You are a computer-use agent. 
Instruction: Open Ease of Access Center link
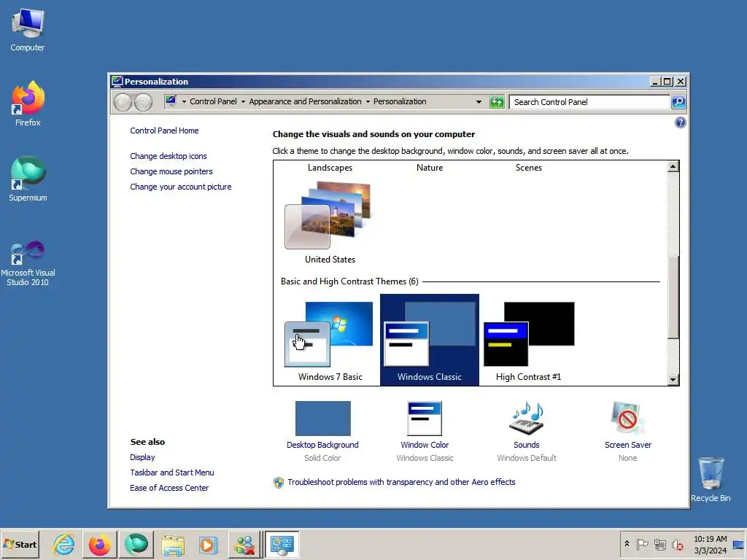(169, 488)
